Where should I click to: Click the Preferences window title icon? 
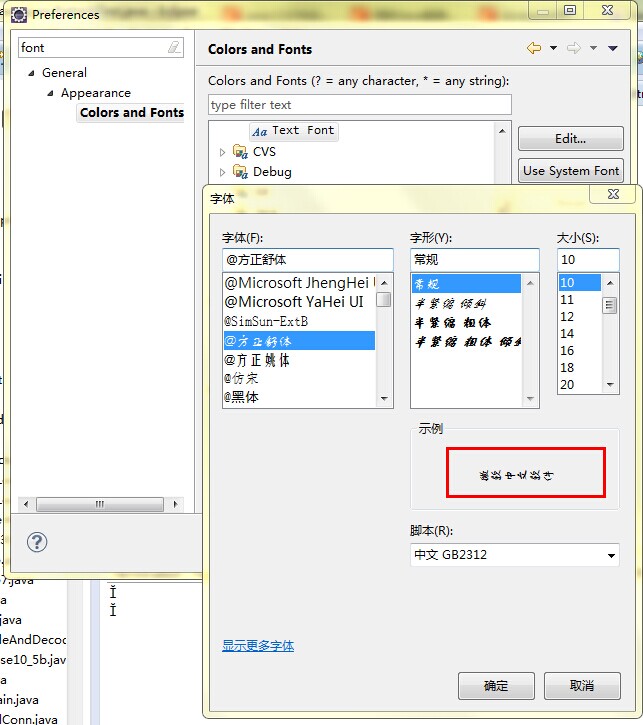click(x=18, y=14)
